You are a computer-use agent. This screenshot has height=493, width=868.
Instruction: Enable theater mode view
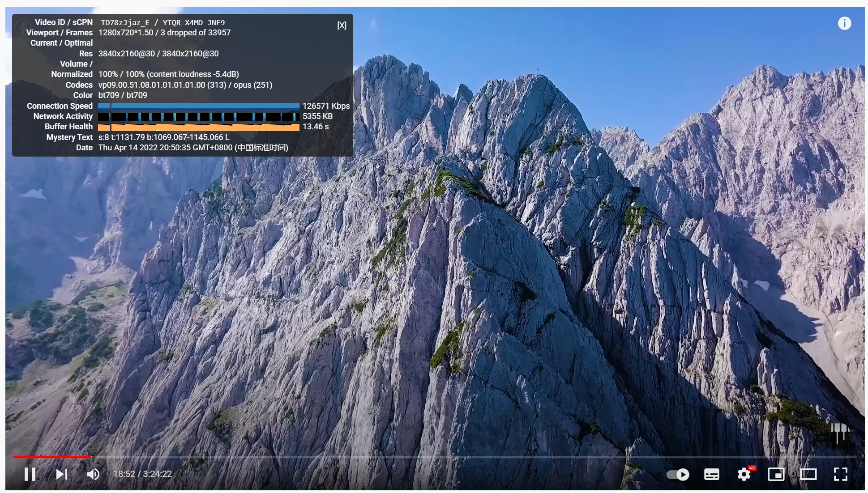click(808, 474)
